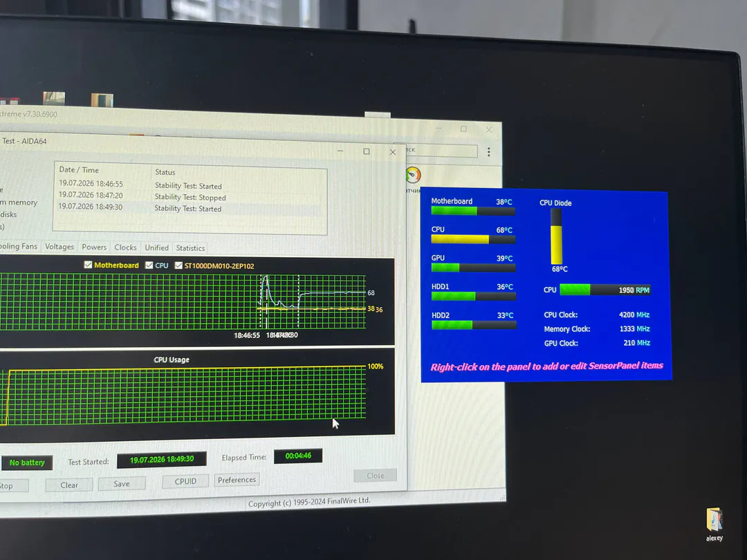Click the SensorPanel right-click hint text
The image size is (747, 560).
tap(546, 366)
